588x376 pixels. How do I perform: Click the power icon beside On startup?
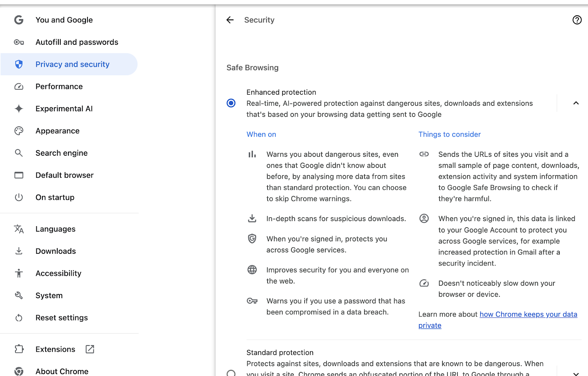pyautogui.click(x=19, y=198)
